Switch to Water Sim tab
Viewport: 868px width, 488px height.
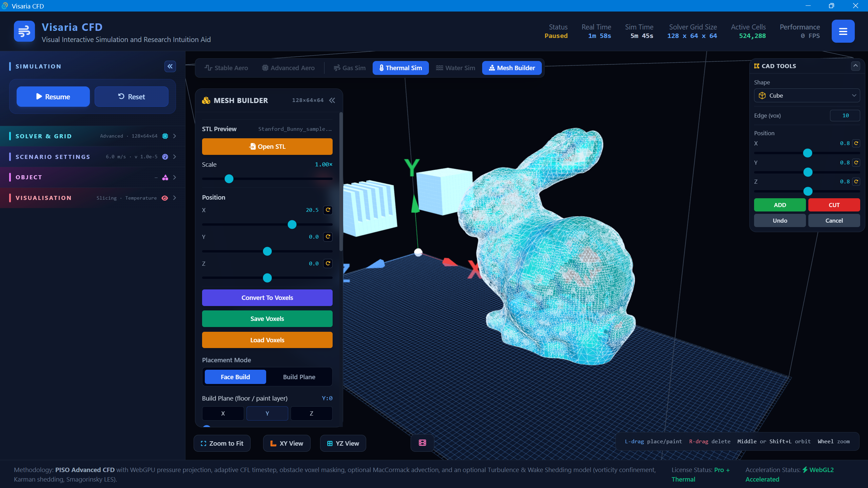point(455,68)
